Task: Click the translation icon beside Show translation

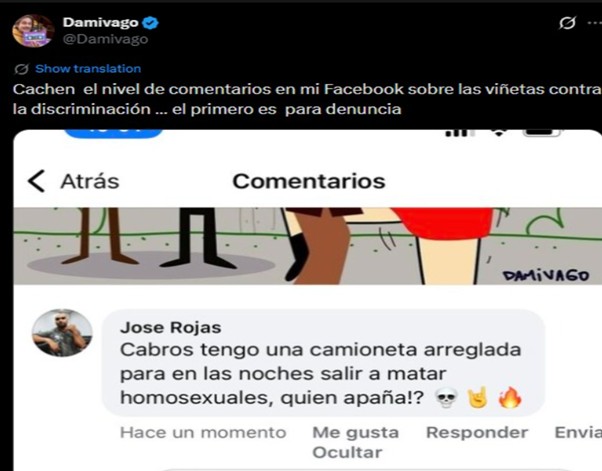Action: (x=22, y=69)
